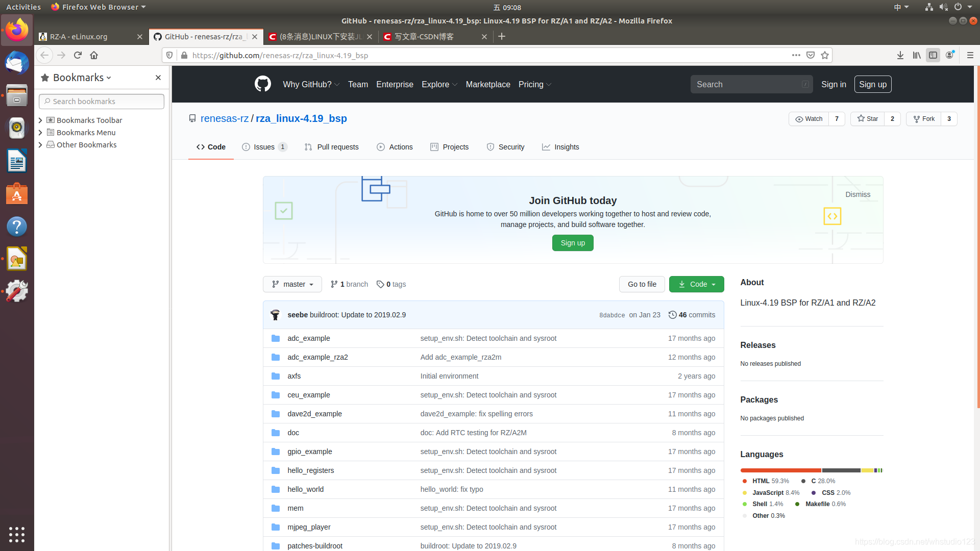Open the green Code dropdown button
Screen dimensions: 980x551
[x=697, y=284]
